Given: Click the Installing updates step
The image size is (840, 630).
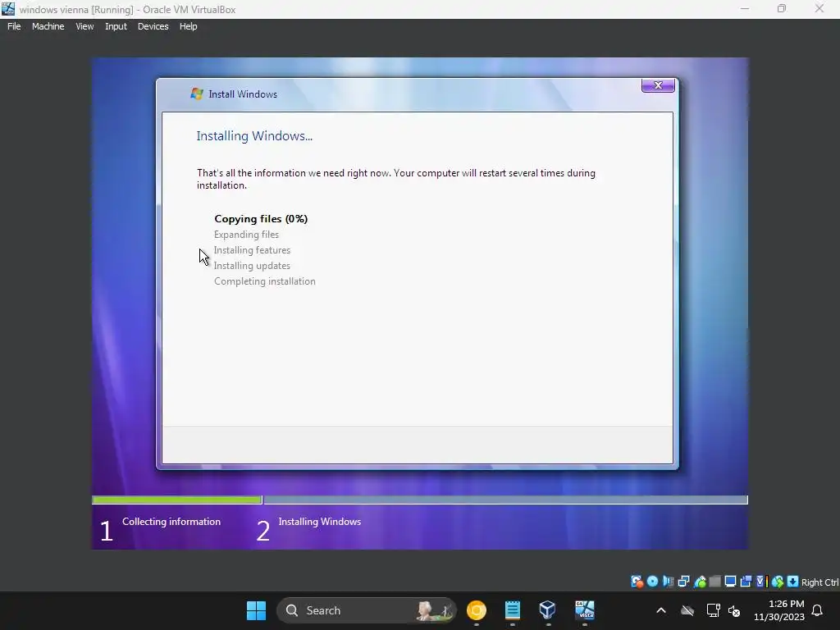Looking at the screenshot, I should click(252, 265).
